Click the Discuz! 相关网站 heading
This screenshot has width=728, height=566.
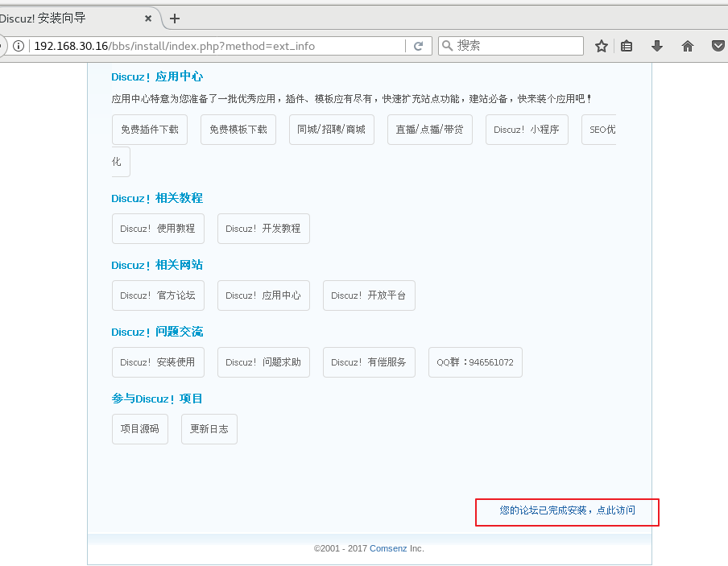[157, 265]
